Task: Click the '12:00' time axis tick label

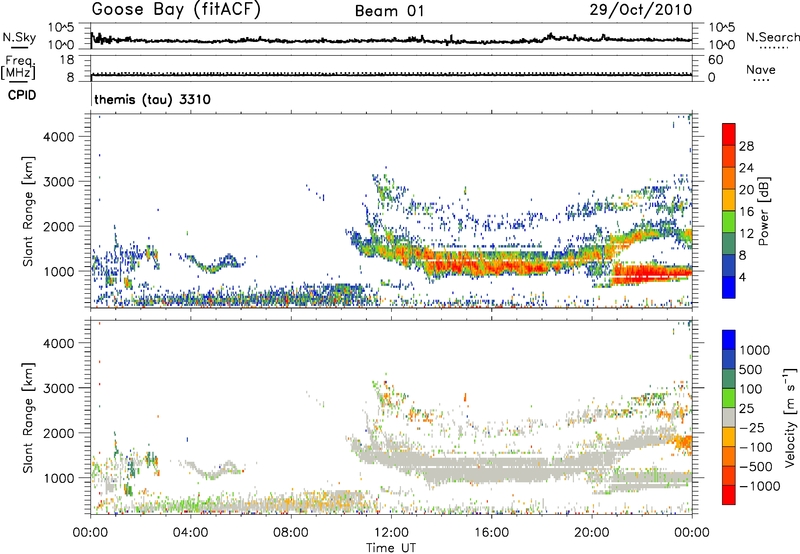Action: [391, 533]
